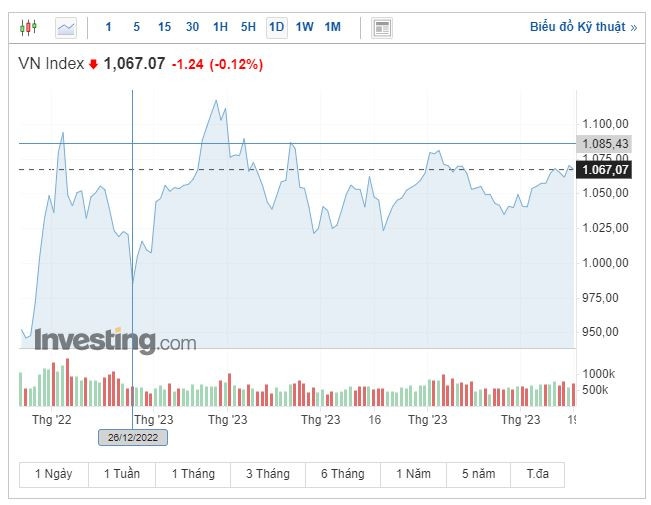The image size is (651, 505).
Task: Click the 1.085,43 price level label
Action: coord(605,143)
